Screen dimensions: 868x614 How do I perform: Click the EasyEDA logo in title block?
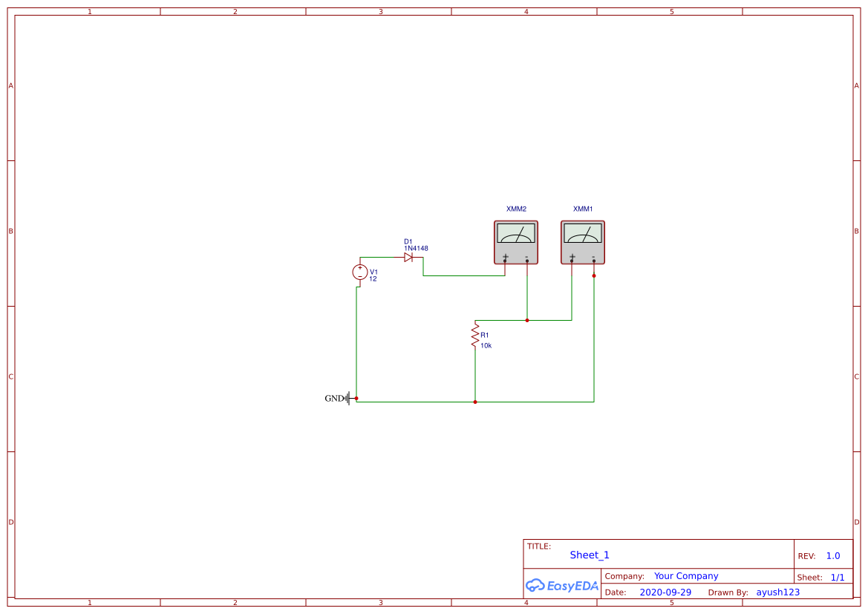pos(562,586)
